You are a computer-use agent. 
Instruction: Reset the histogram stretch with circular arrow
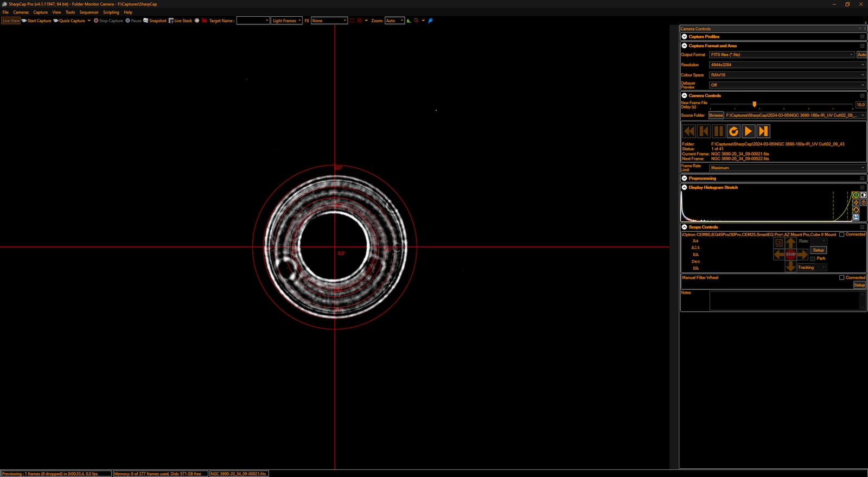point(856,210)
